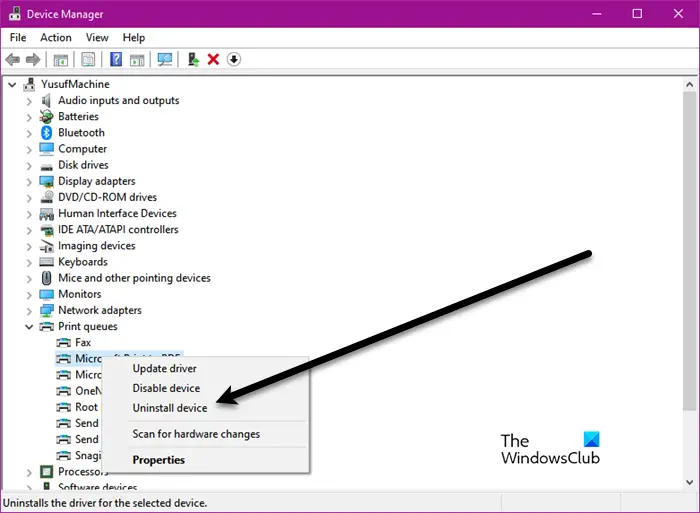Viewport: 700px width, 513px height.
Task: Toggle the console tree pane icon
Action: (61, 59)
